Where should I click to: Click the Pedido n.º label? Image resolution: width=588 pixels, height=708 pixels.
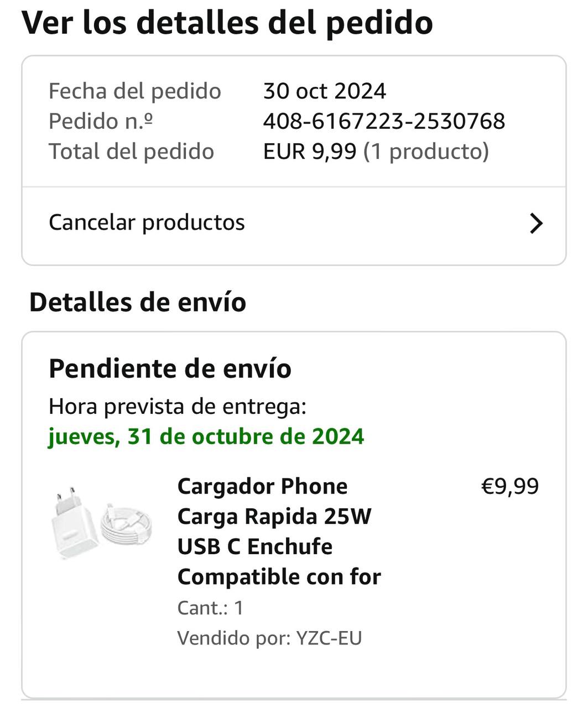point(101,121)
